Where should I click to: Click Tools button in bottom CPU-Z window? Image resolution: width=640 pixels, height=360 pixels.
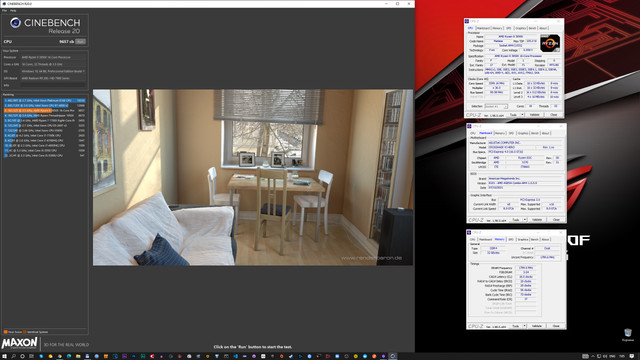pos(516,326)
